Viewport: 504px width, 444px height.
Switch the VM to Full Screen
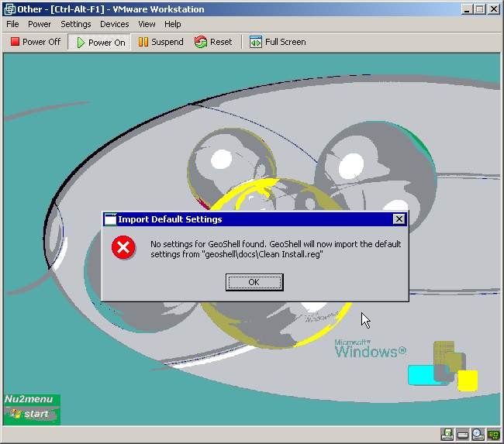[278, 42]
